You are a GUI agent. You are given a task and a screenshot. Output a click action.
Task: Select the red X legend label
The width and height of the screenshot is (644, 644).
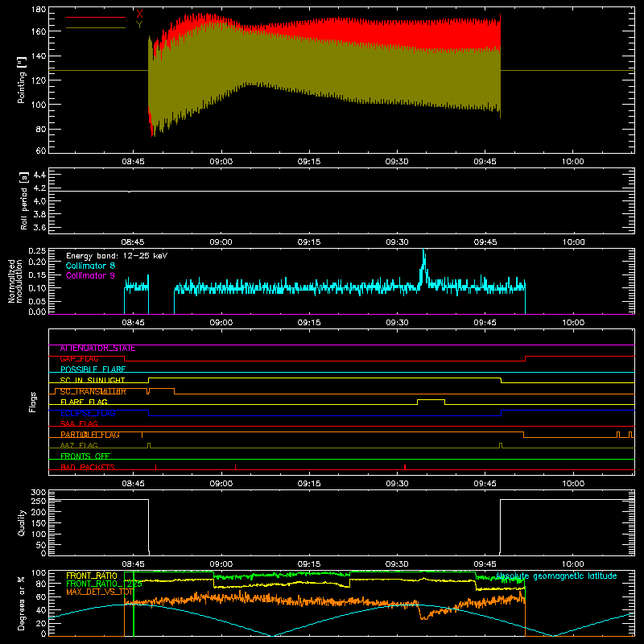139,14
